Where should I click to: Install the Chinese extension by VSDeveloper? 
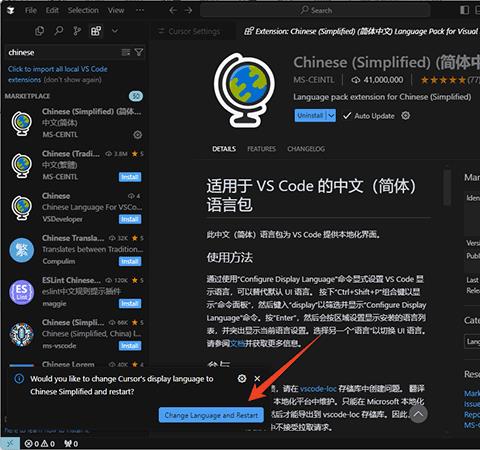point(130,219)
